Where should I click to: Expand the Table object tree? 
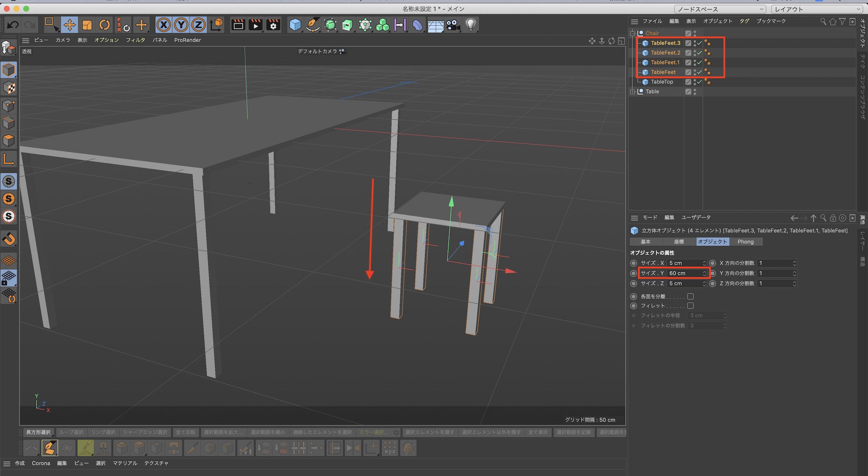click(x=633, y=92)
